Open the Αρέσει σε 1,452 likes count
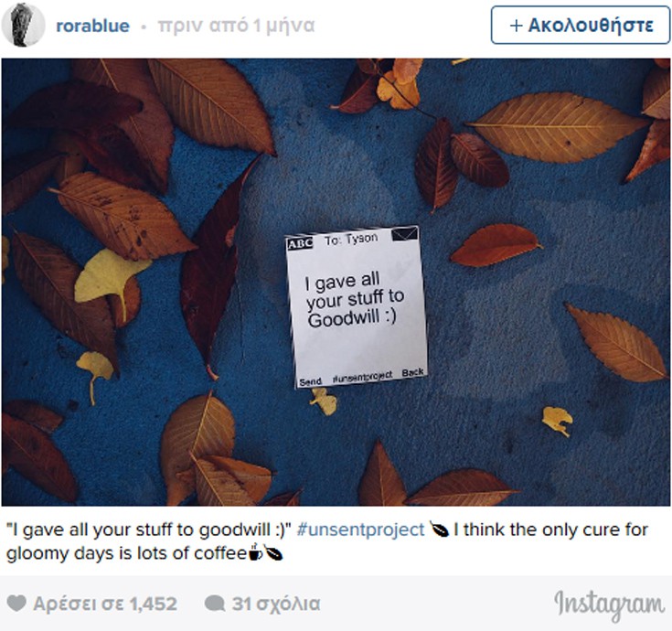This screenshot has width=672, height=631. [x=105, y=604]
